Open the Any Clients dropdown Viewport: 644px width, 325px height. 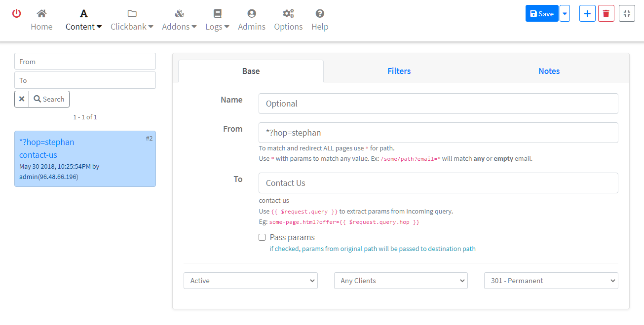pos(401,281)
